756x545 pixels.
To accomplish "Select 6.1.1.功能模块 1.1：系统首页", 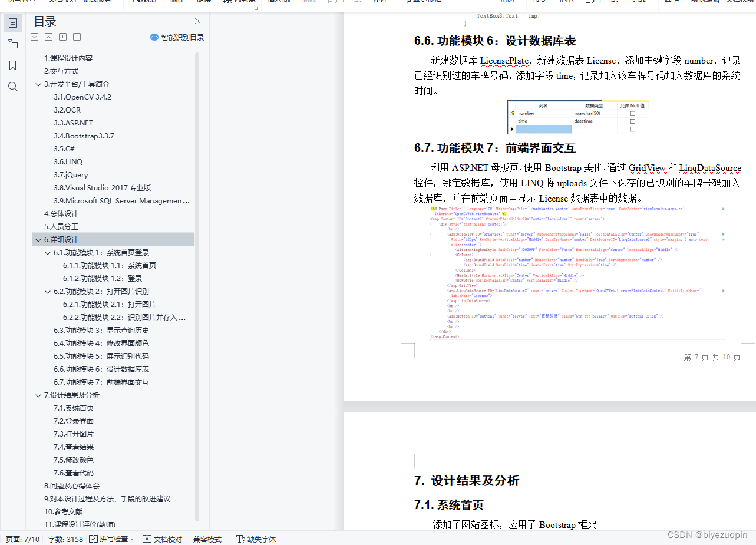I will (x=110, y=266).
